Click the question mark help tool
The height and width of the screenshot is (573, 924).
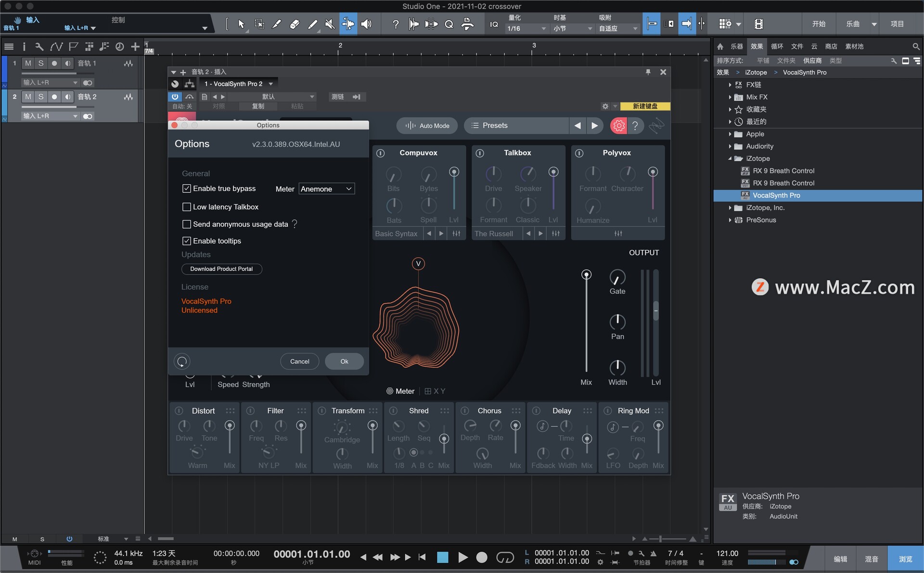(x=395, y=24)
